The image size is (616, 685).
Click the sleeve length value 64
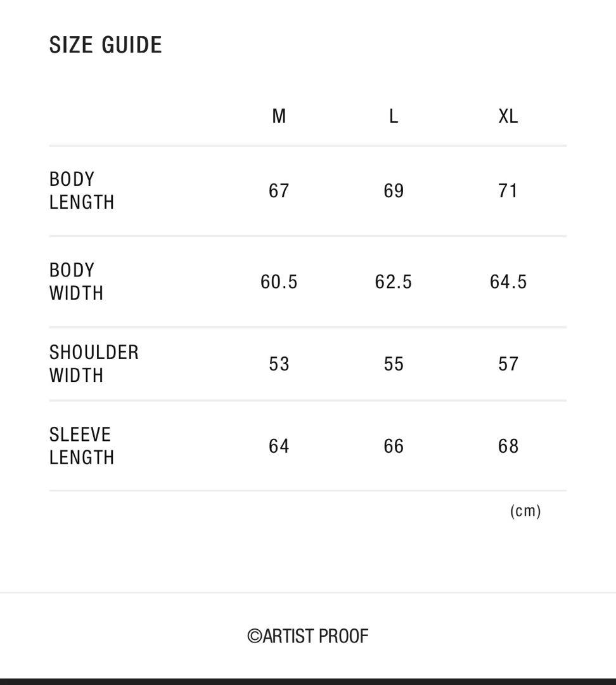(x=279, y=447)
